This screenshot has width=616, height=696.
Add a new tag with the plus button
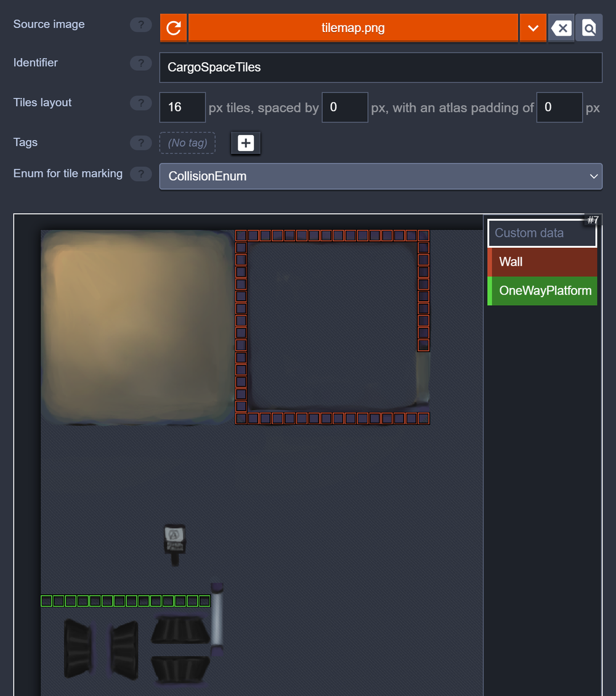(x=245, y=143)
